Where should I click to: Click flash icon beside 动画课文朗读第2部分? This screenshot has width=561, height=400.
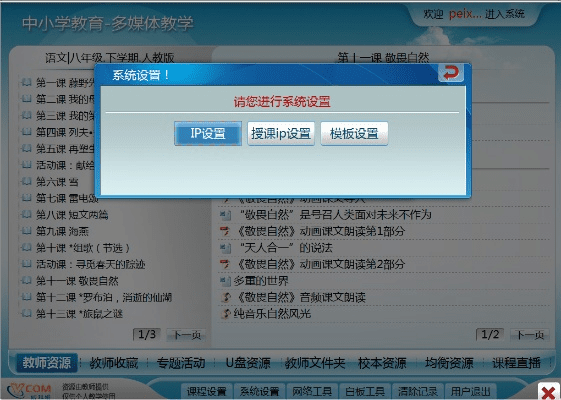pos(225,264)
